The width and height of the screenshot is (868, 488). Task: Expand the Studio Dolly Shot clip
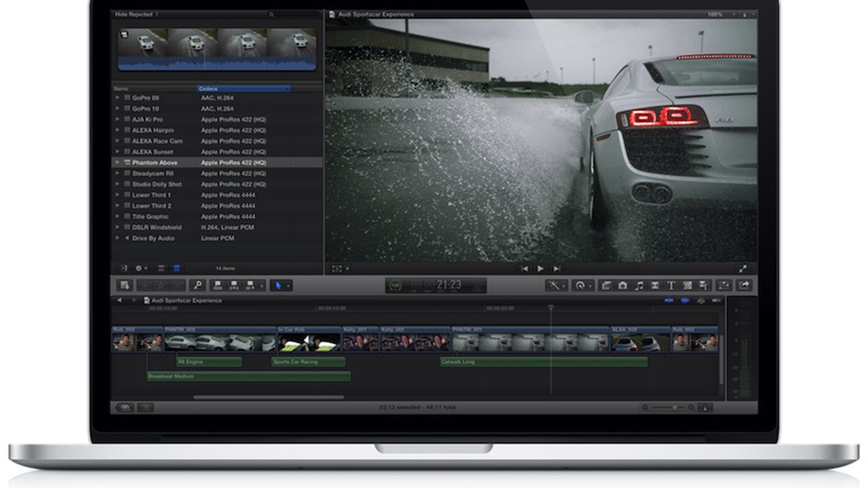tap(117, 184)
